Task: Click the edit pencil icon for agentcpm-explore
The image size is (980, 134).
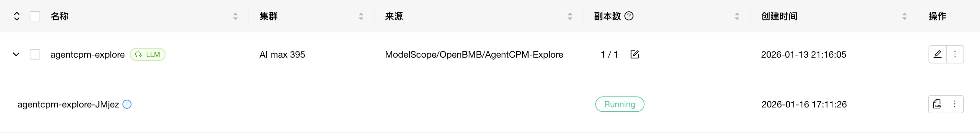Action: [937, 54]
